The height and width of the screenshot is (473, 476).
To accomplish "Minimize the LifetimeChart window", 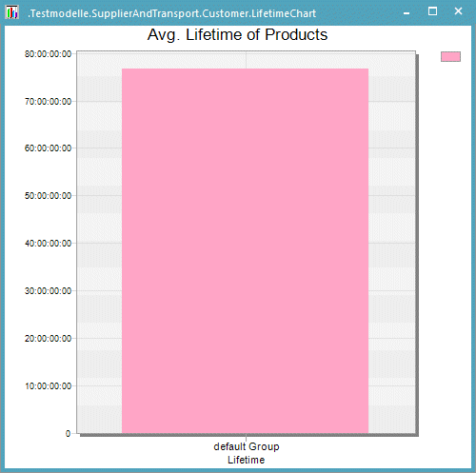I will click(407, 13).
